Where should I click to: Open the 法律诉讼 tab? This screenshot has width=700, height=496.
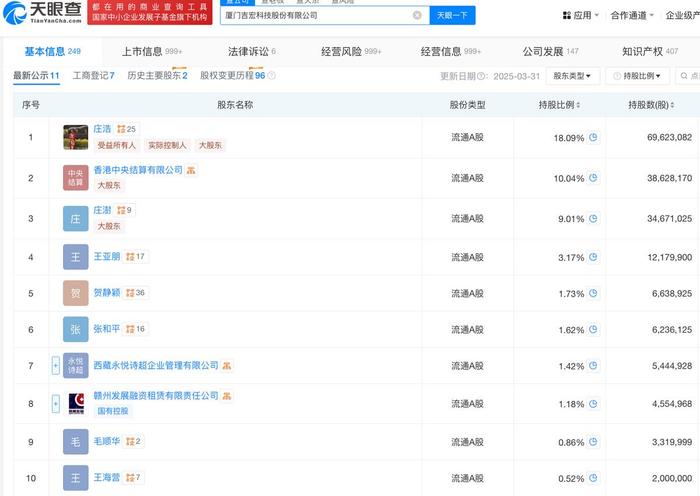pyautogui.click(x=251, y=51)
